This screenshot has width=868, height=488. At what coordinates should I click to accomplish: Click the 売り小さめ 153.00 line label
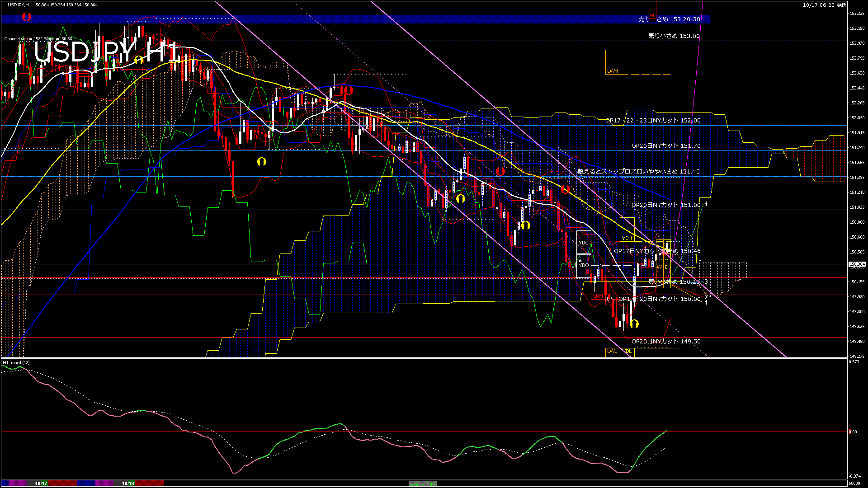[x=674, y=36]
